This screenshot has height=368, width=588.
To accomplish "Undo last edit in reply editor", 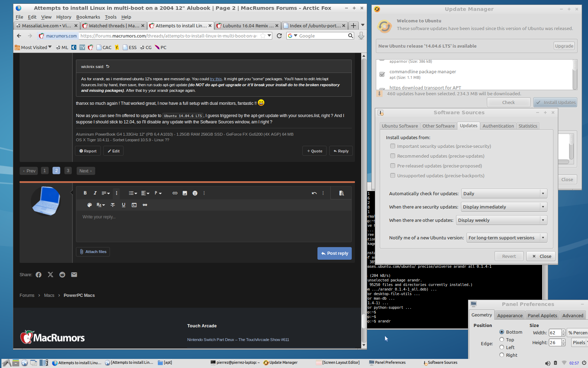I will click(x=314, y=193).
